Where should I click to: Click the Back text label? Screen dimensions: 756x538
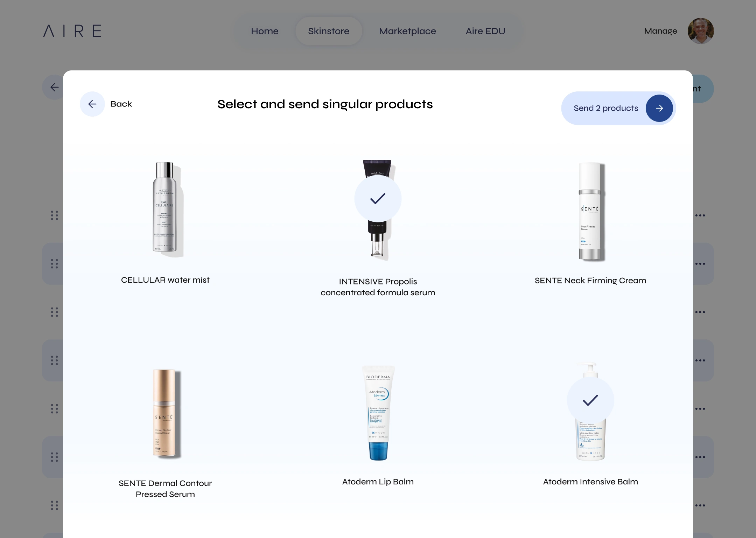[121, 104]
